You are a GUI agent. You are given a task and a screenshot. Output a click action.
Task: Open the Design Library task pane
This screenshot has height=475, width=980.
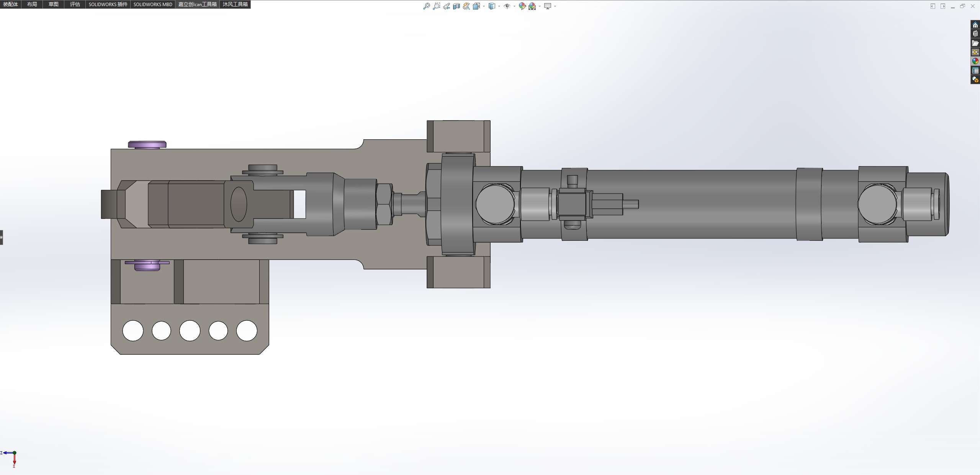click(975, 34)
